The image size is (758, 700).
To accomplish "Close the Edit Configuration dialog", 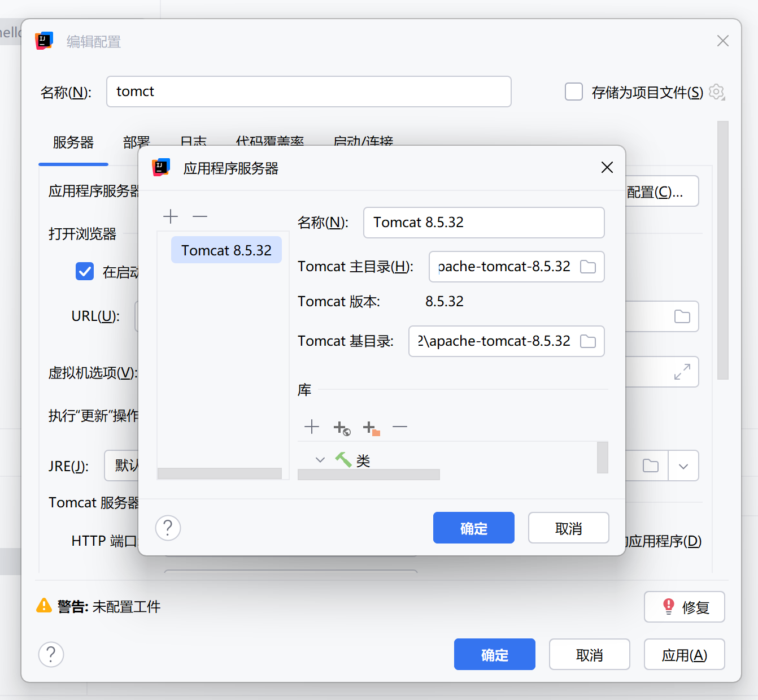I will click(x=723, y=41).
